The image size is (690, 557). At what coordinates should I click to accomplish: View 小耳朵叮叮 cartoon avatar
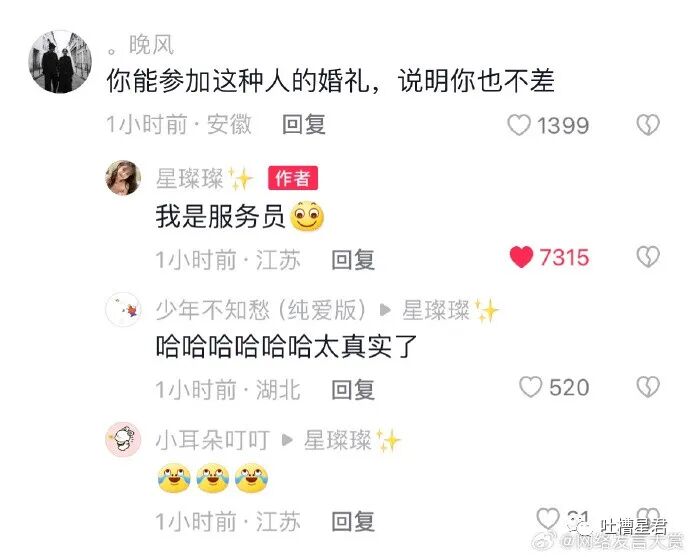click(x=123, y=440)
